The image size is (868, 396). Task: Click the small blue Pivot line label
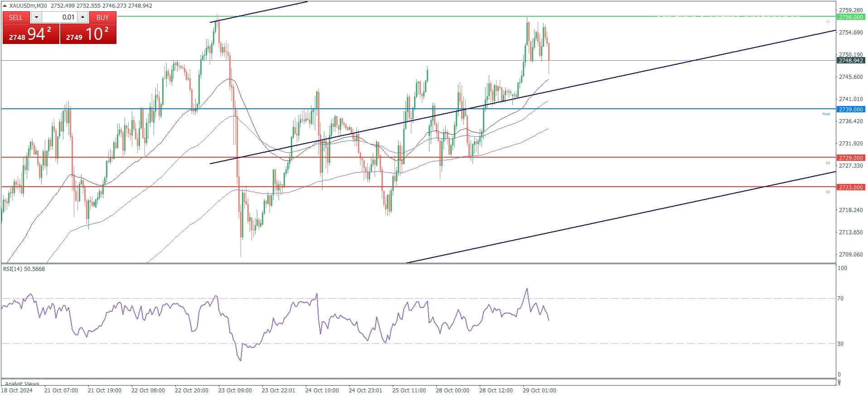click(826, 114)
